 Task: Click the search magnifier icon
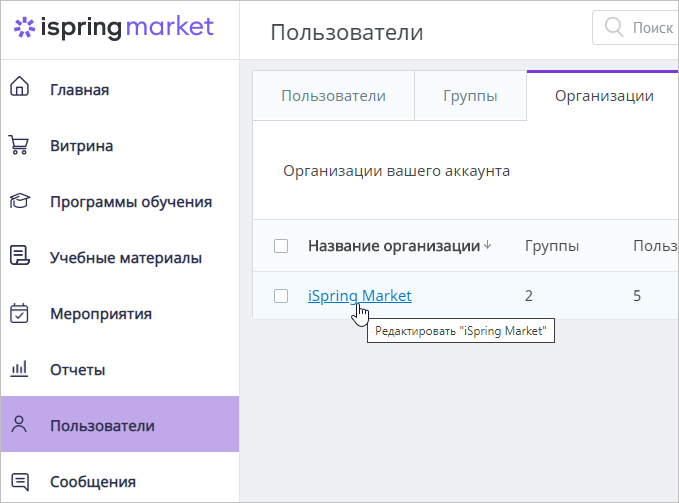614,27
